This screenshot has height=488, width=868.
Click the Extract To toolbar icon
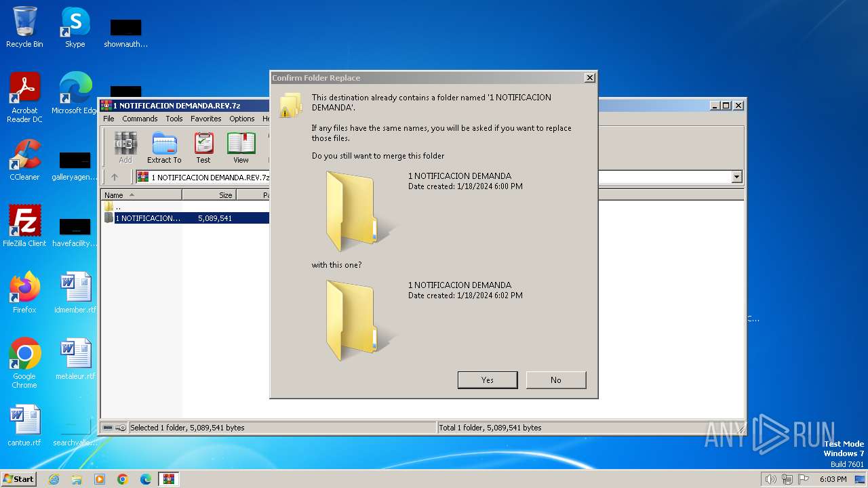tap(164, 148)
